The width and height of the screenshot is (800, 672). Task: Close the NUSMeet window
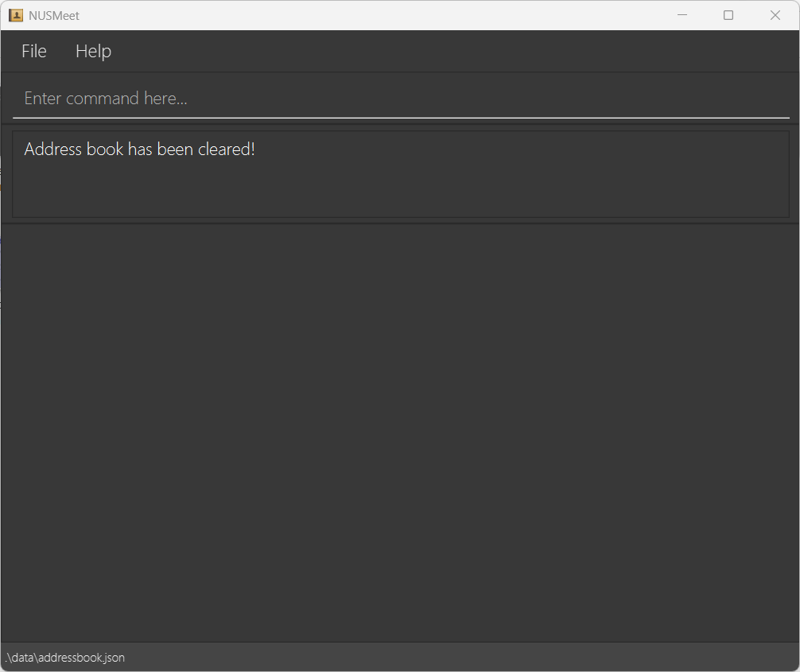point(775,15)
